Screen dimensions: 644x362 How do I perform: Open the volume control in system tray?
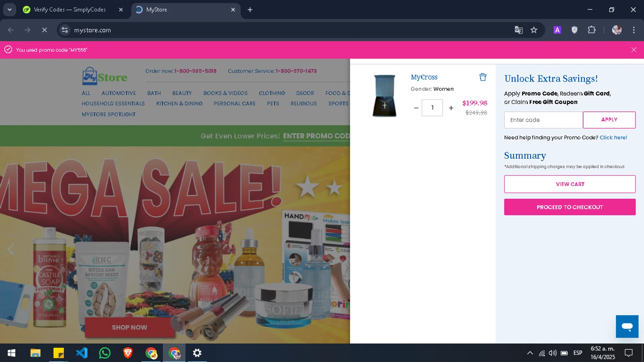(x=553, y=353)
